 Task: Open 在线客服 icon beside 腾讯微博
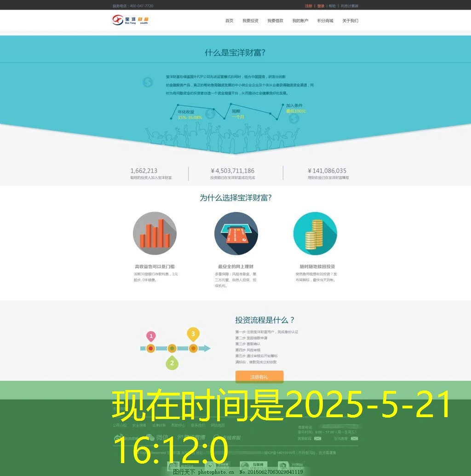coord(216,437)
